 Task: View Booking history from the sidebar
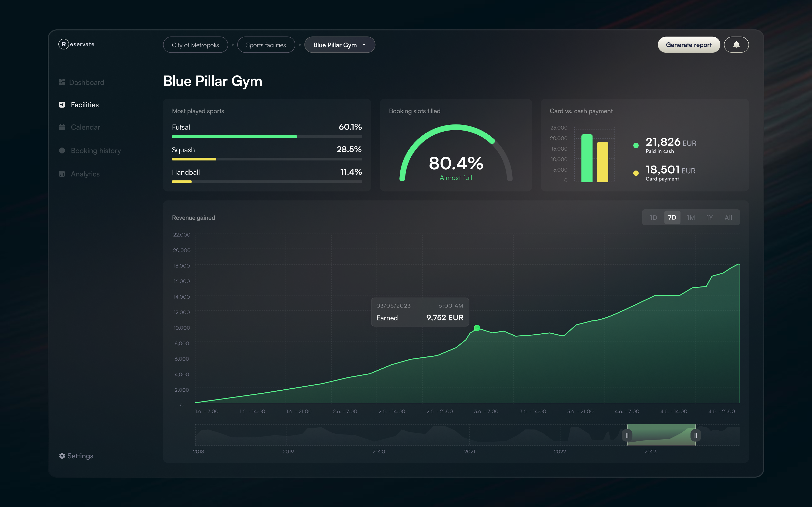click(x=96, y=151)
